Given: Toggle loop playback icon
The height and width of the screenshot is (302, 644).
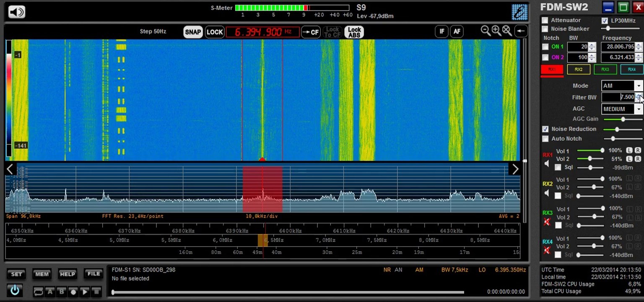Looking at the screenshot, I should [38, 292].
